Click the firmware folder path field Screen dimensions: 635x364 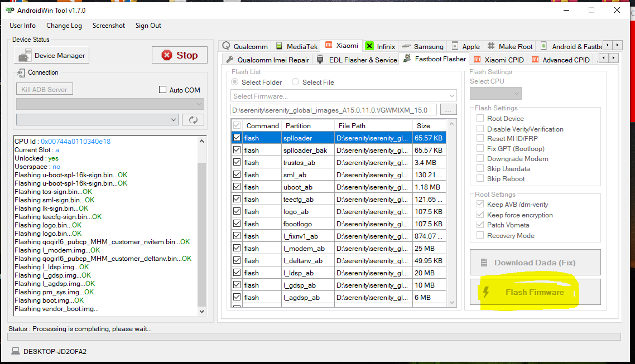click(334, 110)
